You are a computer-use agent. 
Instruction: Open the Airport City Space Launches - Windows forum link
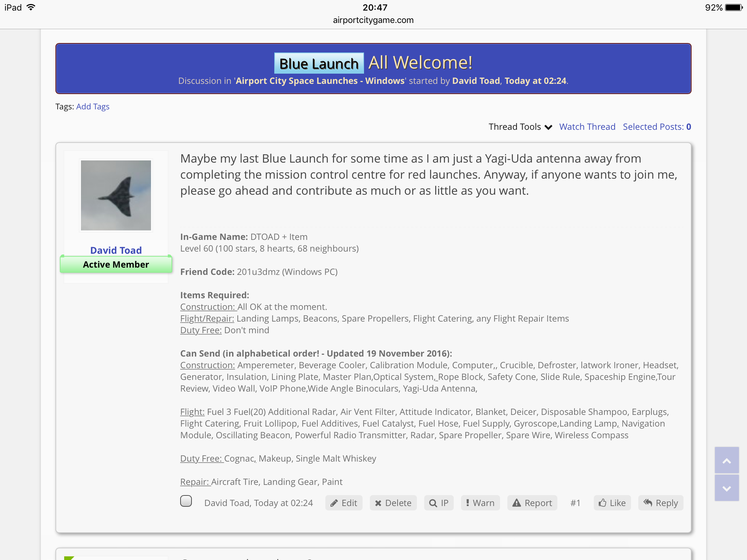320,81
